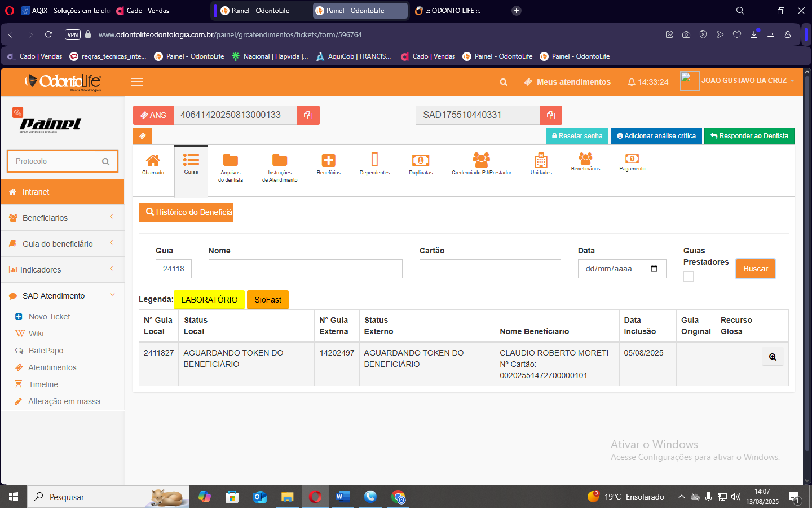Click the header search icon
Image resolution: width=812 pixels, height=508 pixels.
[x=504, y=82]
